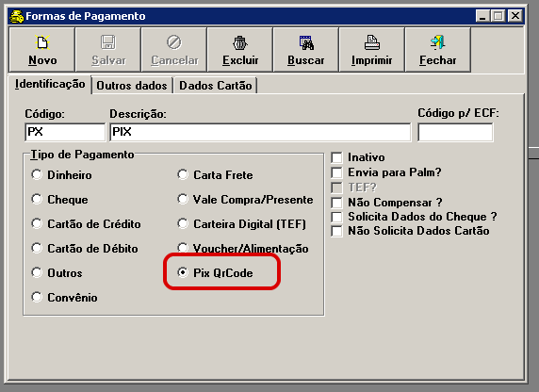Toggle the Envia para Palm checkbox

[336, 172]
